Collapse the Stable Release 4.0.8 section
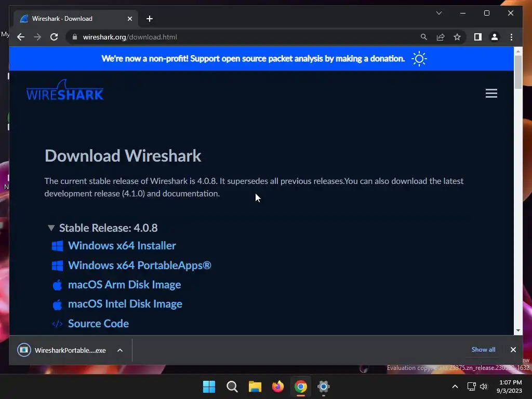The height and width of the screenshot is (399, 532). (51, 228)
